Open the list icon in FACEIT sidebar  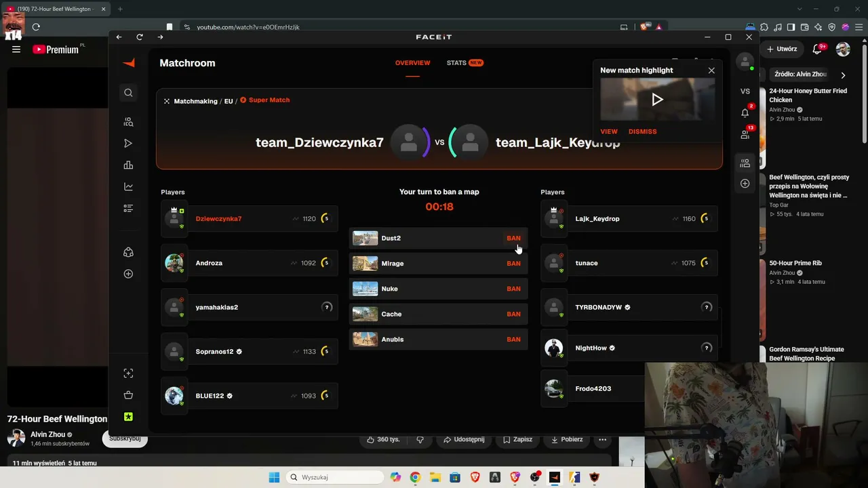pyautogui.click(x=128, y=209)
